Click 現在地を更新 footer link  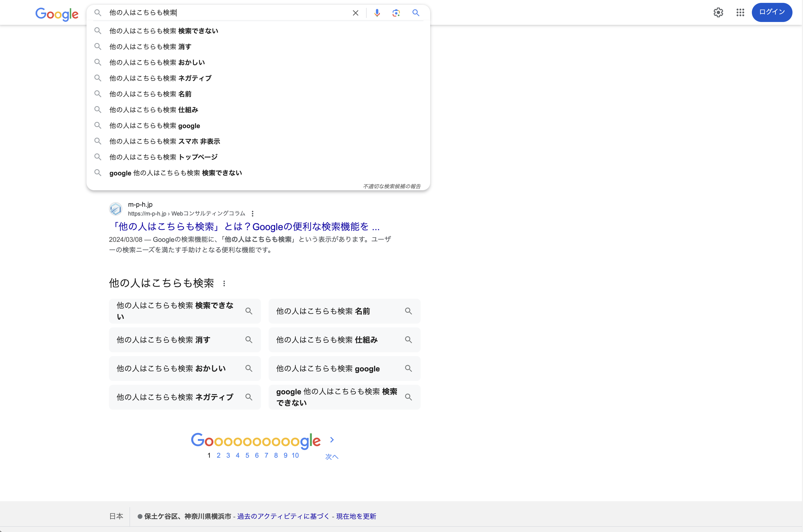point(356,516)
